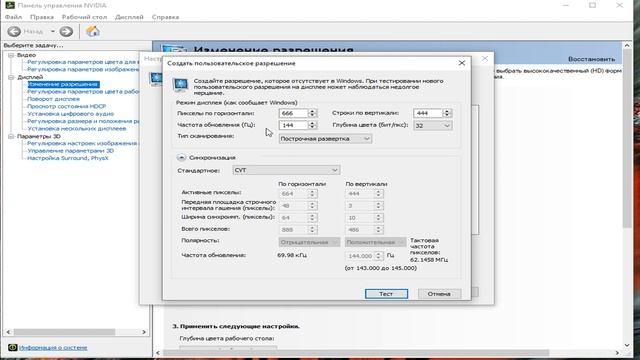Close the custom resolution dialog

click(x=462, y=63)
